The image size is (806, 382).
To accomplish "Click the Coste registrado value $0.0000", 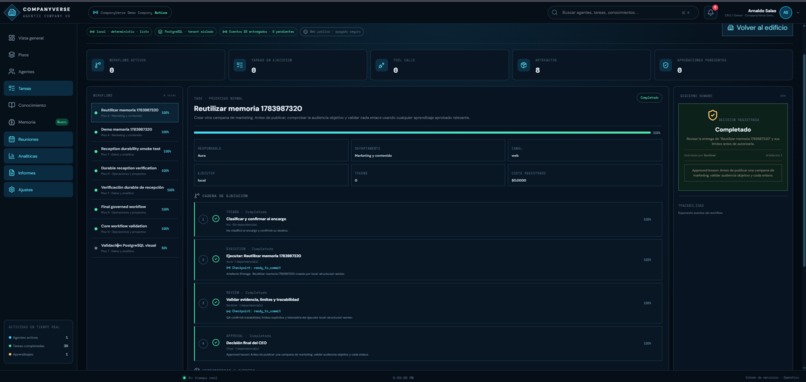I will click(x=519, y=180).
